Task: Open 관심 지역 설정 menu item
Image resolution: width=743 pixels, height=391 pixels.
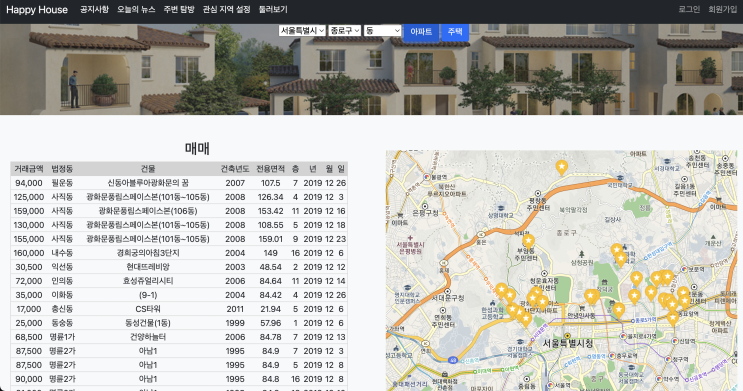Action: (226, 9)
